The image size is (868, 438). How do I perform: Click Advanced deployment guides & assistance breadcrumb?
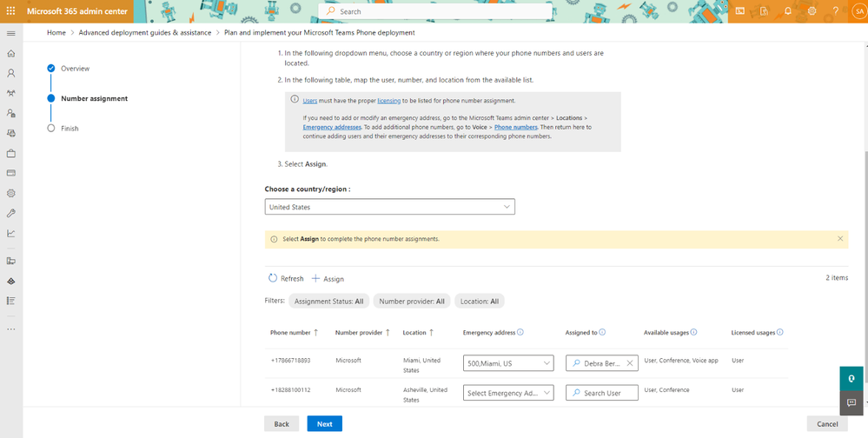tap(145, 33)
